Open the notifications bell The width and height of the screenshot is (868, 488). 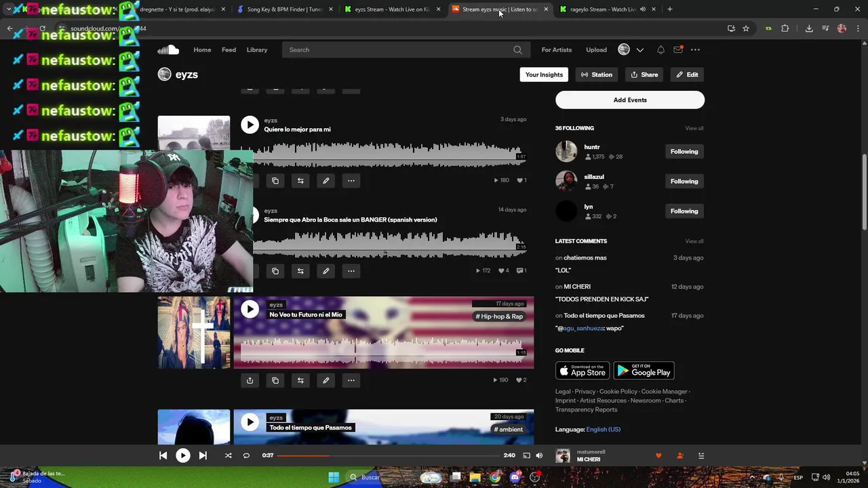pyautogui.click(x=660, y=49)
